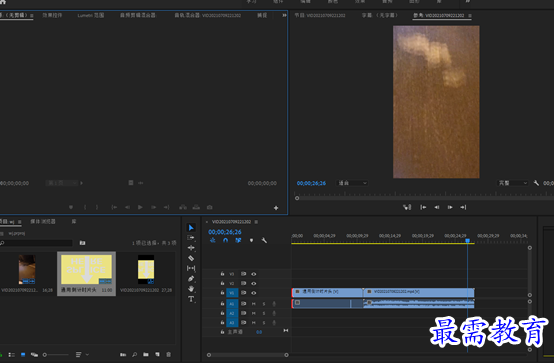Viewport: 554px width, 363px height.
Task: Switch project panel to list view
Action: point(12,355)
